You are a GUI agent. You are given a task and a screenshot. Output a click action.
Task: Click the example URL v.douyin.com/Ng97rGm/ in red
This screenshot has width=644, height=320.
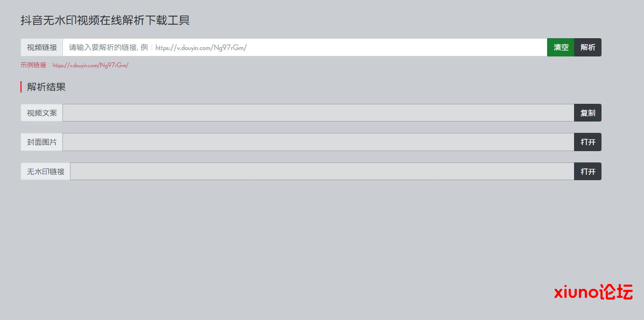point(90,65)
